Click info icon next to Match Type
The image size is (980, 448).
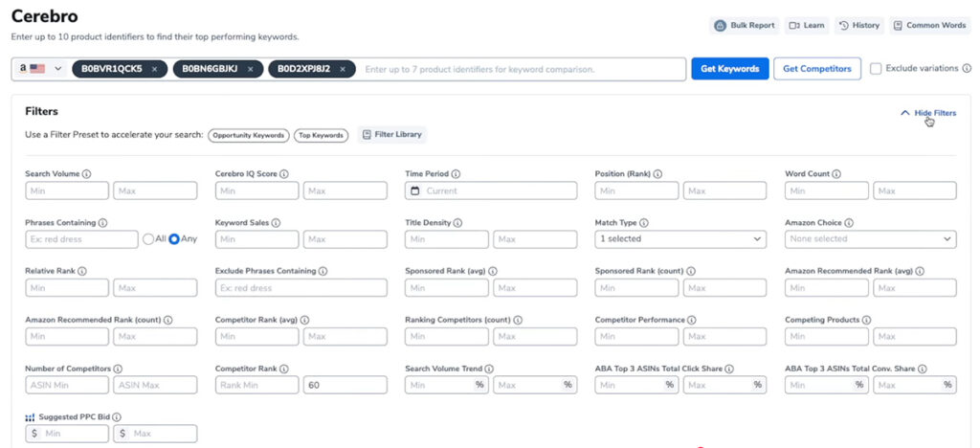644,222
